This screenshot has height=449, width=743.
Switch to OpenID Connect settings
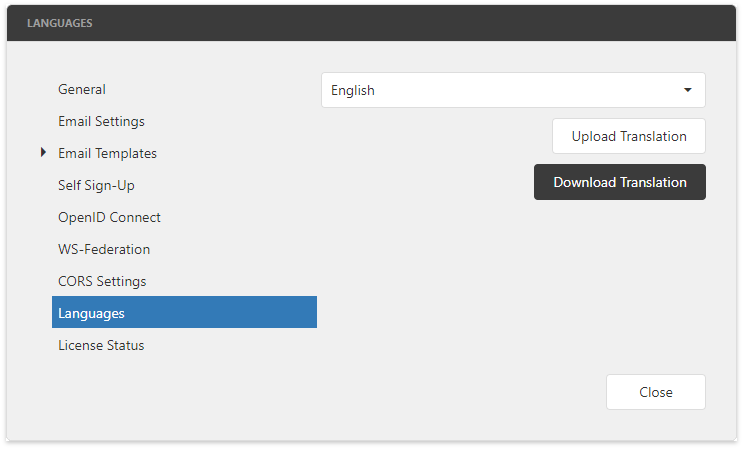109,217
